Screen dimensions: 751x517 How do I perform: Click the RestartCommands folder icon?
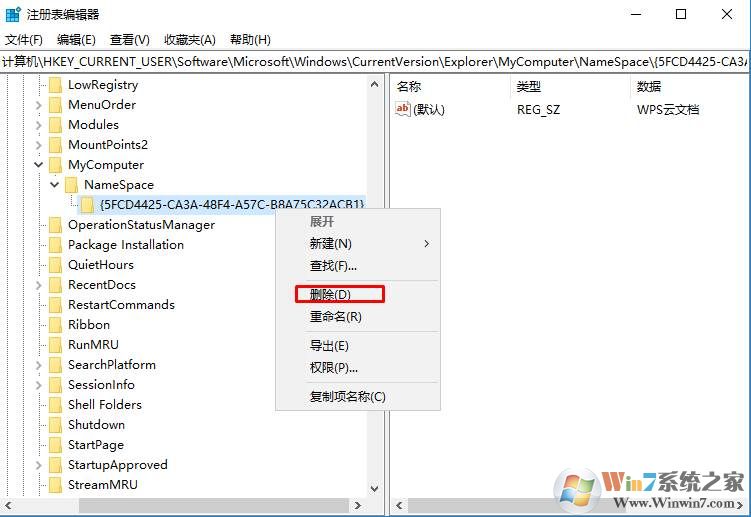click(x=56, y=305)
